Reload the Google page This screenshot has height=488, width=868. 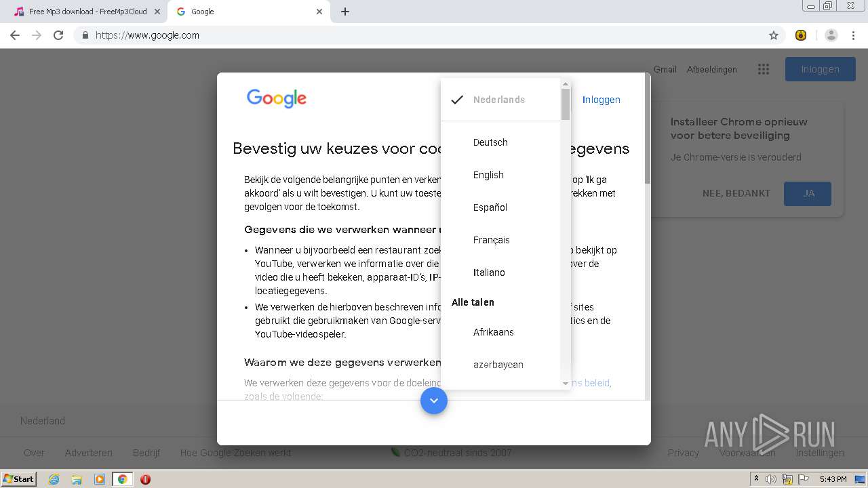click(x=58, y=35)
